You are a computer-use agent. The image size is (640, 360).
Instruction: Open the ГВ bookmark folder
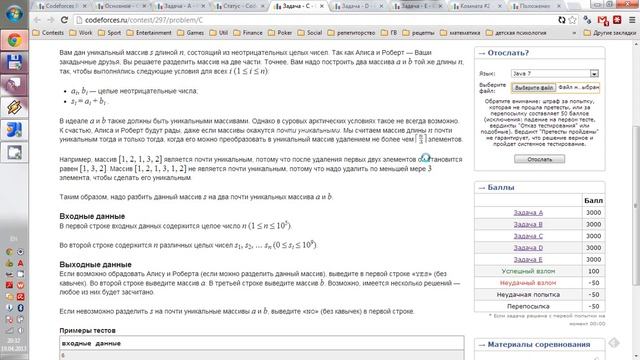coord(389,33)
